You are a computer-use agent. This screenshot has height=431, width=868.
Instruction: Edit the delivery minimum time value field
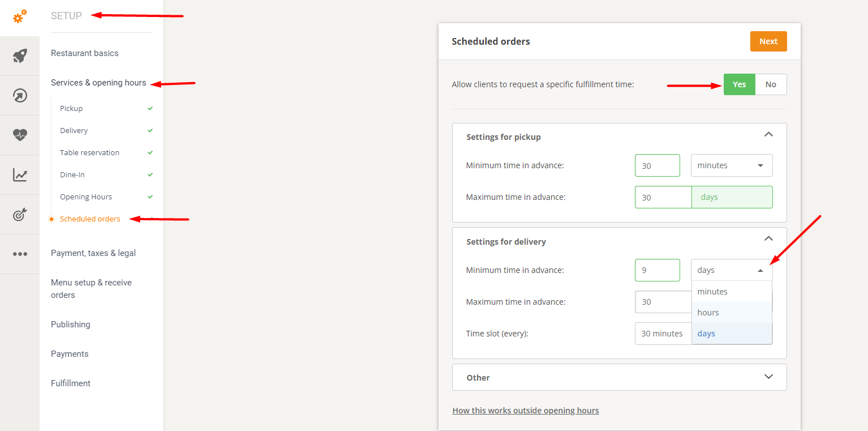point(657,270)
